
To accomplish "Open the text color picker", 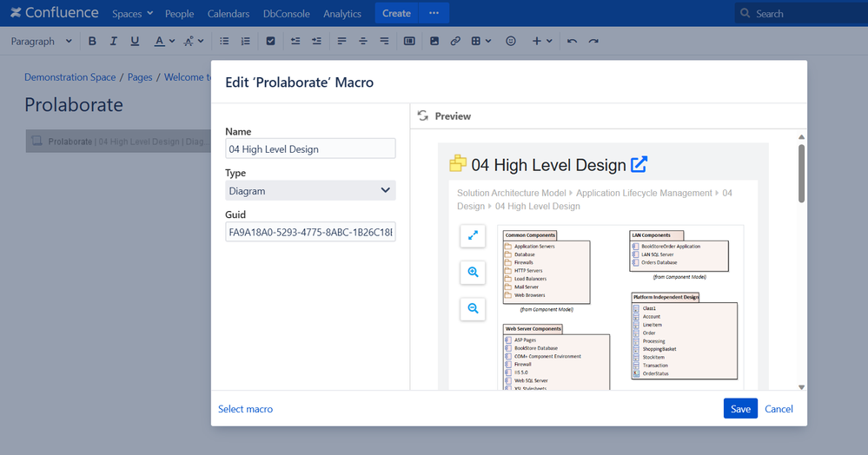I will click(x=164, y=41).
